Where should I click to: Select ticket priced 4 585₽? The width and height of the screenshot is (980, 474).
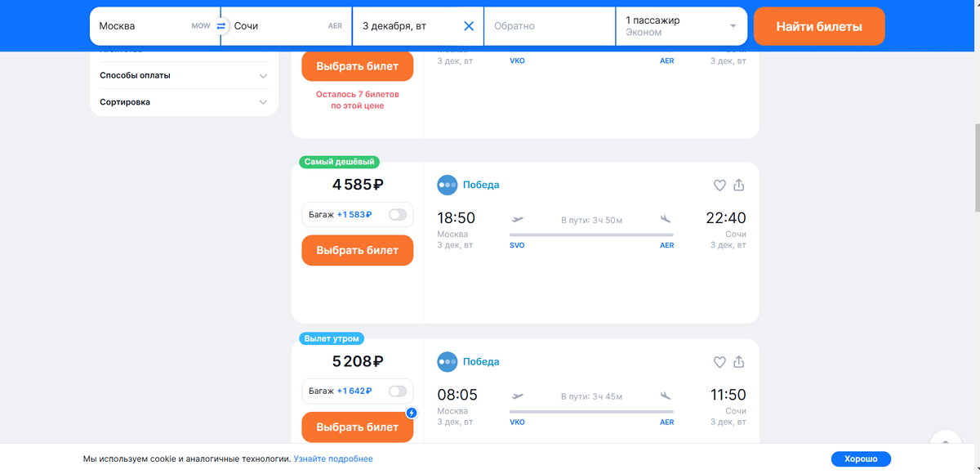(x=357, y=250)
